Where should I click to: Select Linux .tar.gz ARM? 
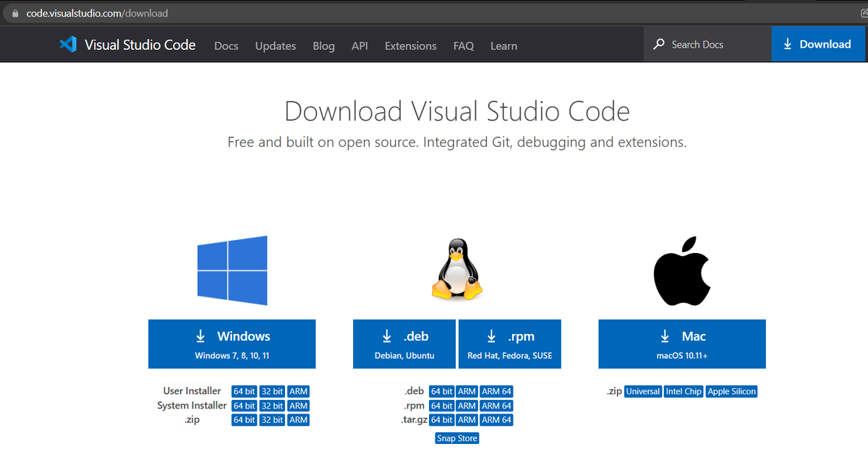click(x=467, y=420)
